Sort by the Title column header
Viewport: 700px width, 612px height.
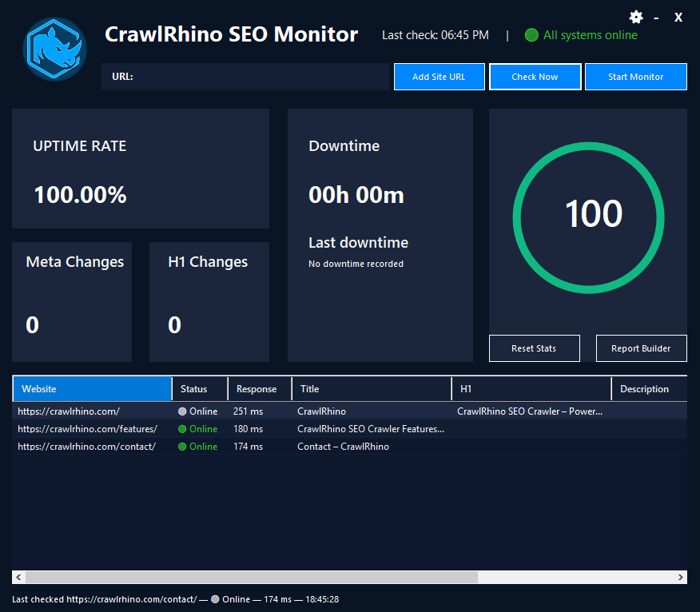(372, 389)
